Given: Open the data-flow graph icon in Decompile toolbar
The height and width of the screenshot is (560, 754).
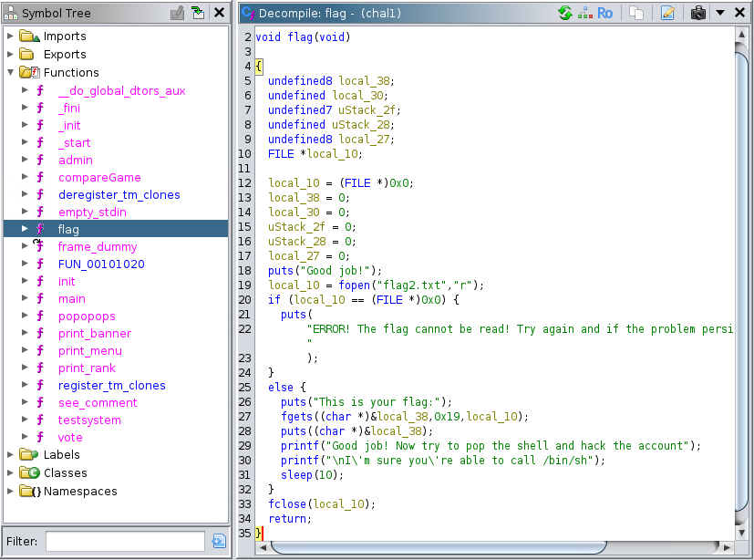Looking at the screenshot, I should (584, 13).
